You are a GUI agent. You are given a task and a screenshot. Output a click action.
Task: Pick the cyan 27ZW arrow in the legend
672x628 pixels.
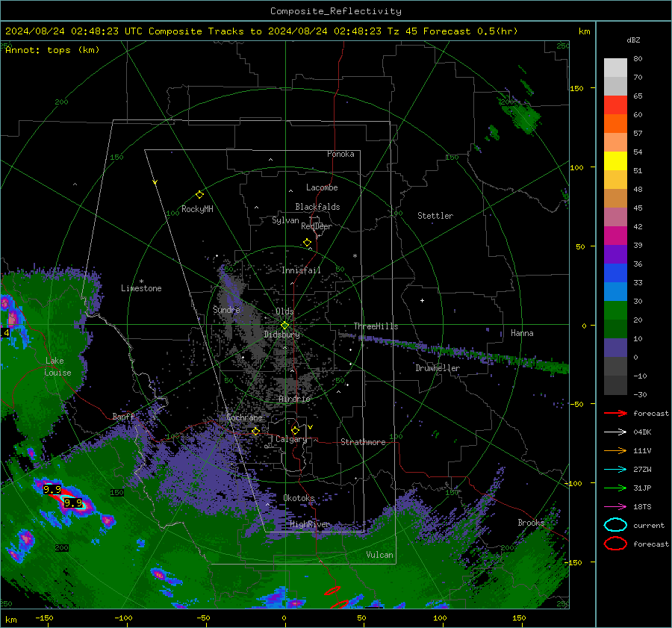[615, 469]
